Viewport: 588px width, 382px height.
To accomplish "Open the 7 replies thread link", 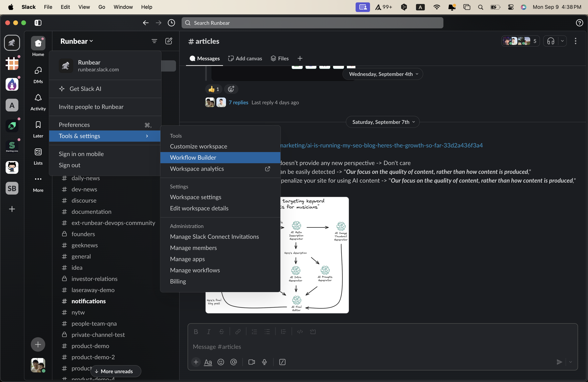I will pos(238,102).
